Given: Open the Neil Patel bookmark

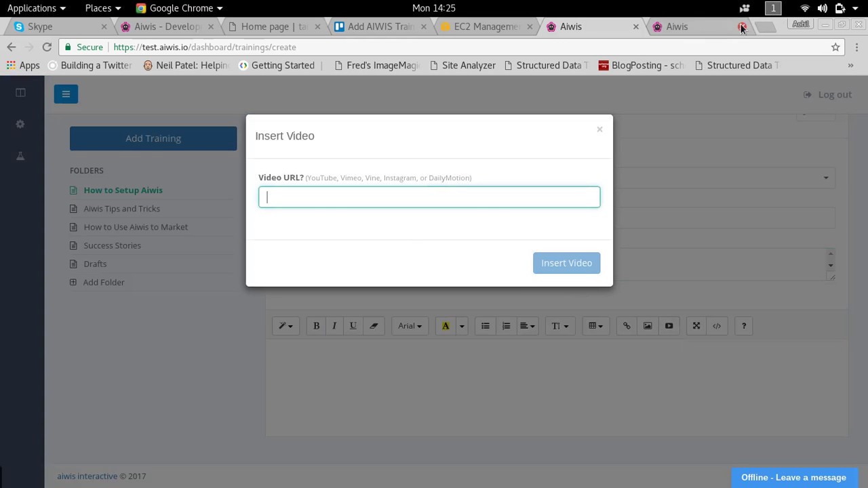Looking at the screenshot, I should pos(186,65).
